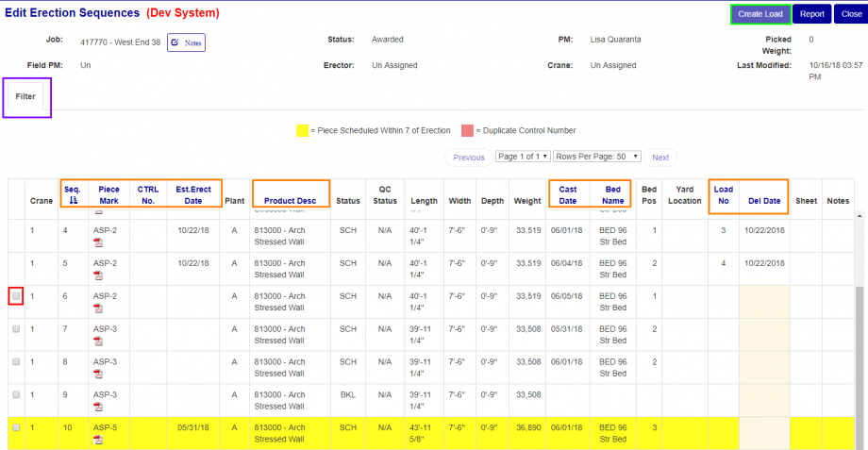Screen dimensions: 868x450
Task: Click weight '36,890' in sequence 10 row
Action: click(528, 427)
